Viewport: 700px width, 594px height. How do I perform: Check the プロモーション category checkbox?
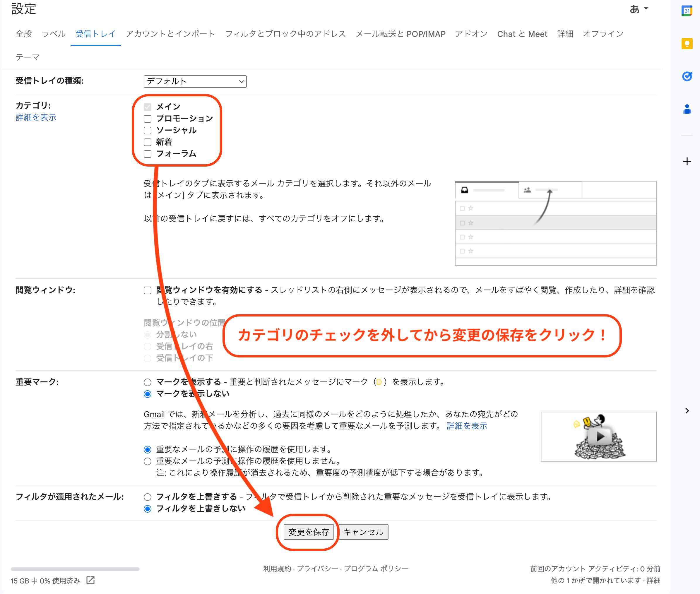(x=148, y=119)
